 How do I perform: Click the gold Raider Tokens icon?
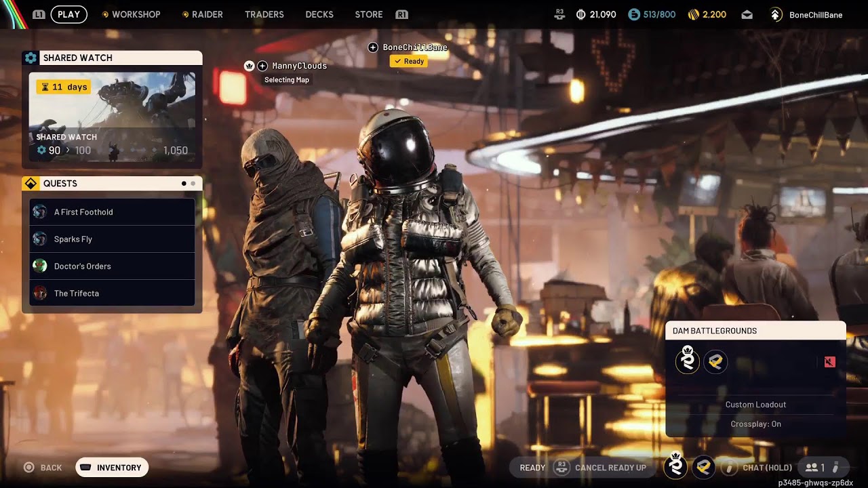pyautogui.click(x=693, y=14)
